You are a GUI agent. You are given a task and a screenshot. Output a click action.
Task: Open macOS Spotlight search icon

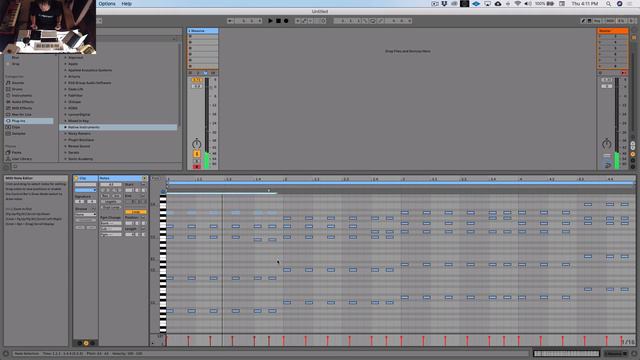(x=608, y=4)
